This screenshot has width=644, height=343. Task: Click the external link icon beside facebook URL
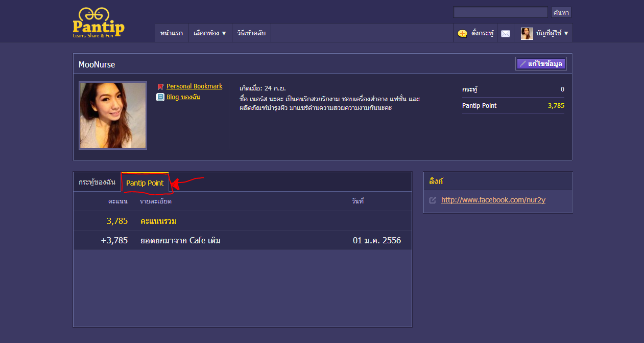(x=433, y=200)
